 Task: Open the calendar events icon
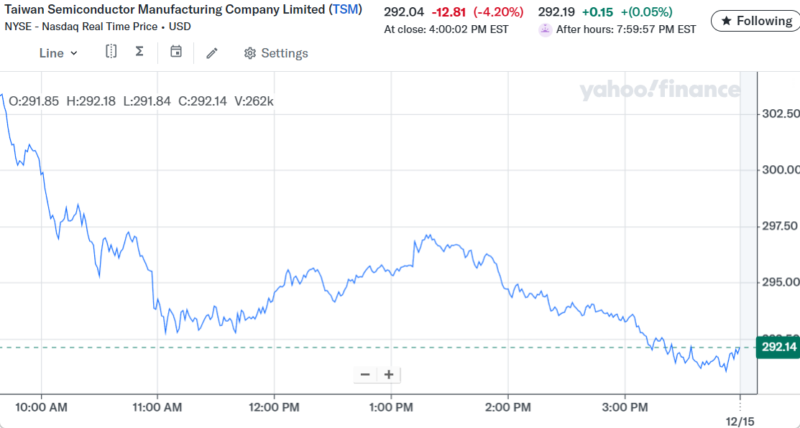176,52
